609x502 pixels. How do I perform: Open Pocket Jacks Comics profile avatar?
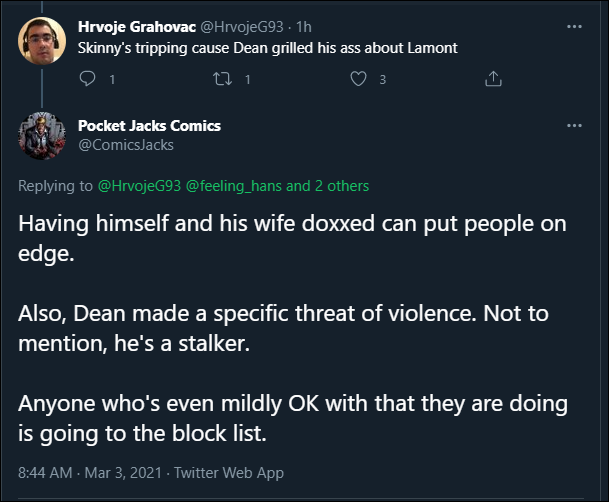tap(42, 136)
